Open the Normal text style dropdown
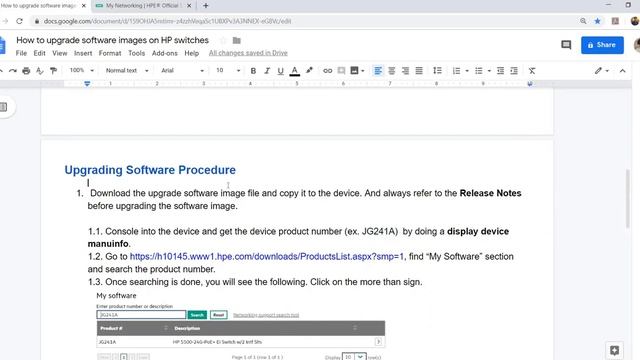The image size is (640, 360). [127, 71]
